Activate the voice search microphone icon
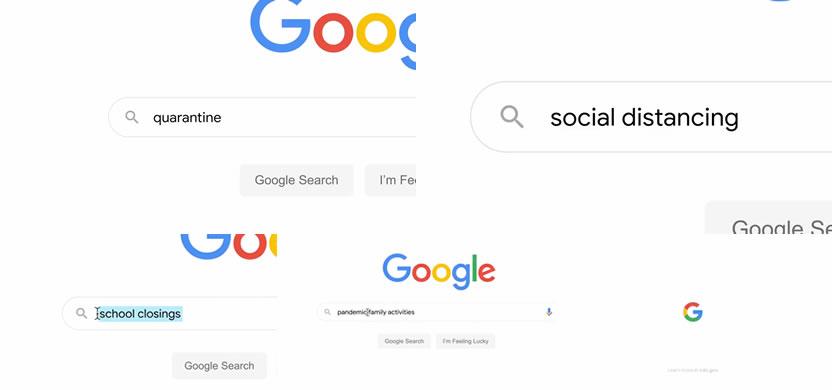 (x=549, y=312)
